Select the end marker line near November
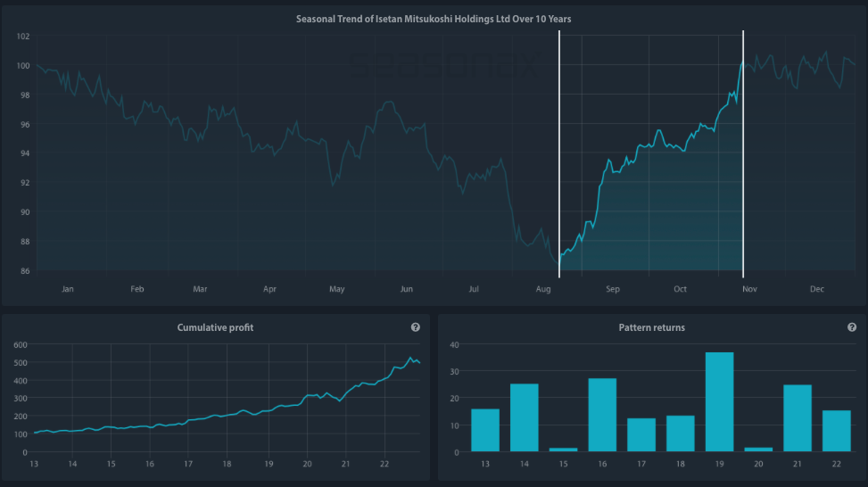The height and width of the screenshot is (487, 868). click(x=743, y=153)
